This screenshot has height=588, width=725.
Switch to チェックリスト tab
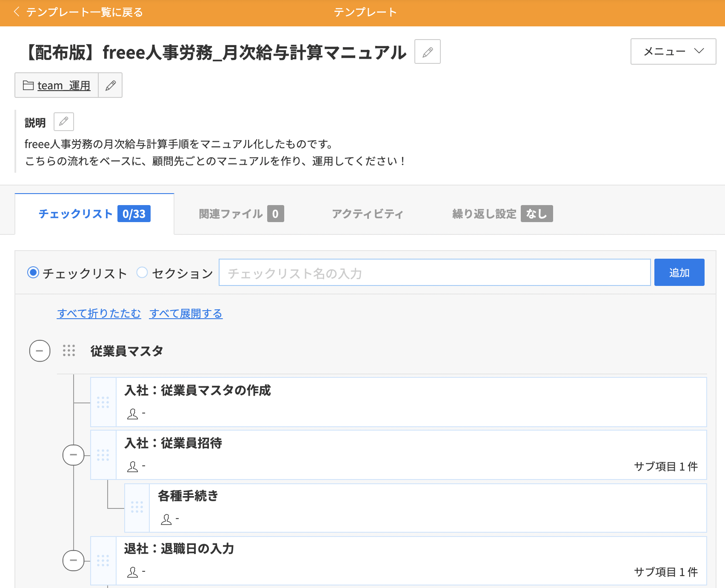click(94, 214)
